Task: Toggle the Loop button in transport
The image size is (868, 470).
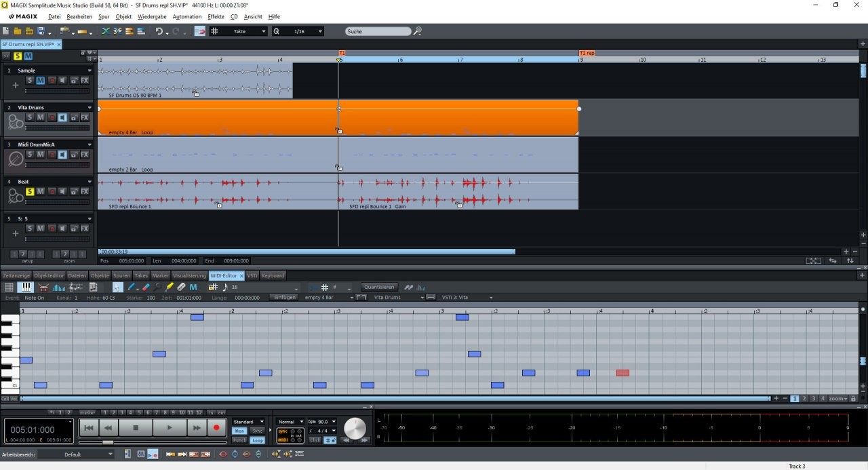Action: point(258,440)
